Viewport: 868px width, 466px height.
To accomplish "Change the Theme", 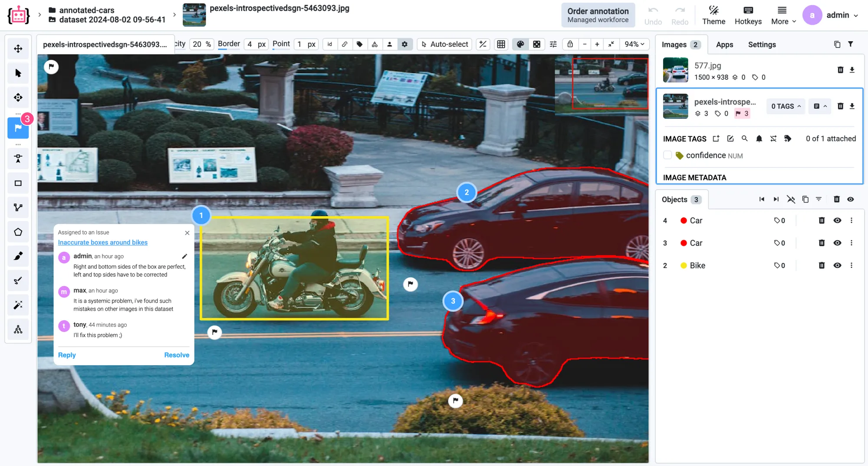I will click(x=714, y=15).
